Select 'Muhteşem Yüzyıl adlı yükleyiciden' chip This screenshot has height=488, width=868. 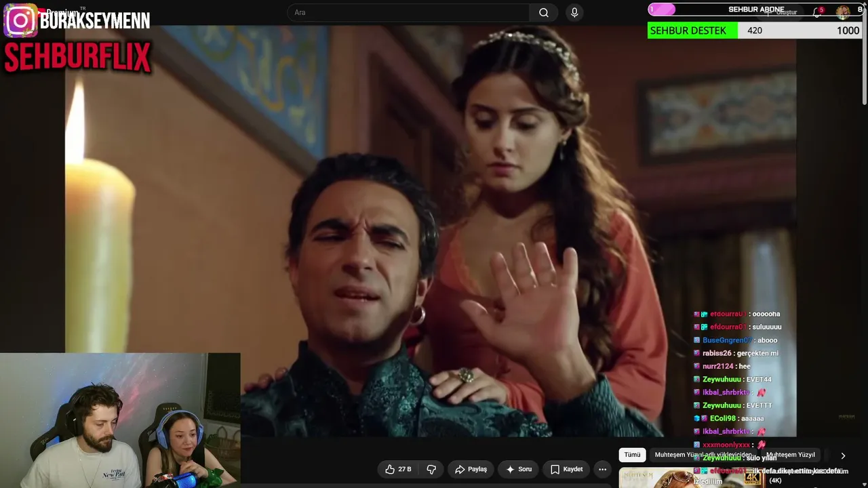tap(703, 455)
